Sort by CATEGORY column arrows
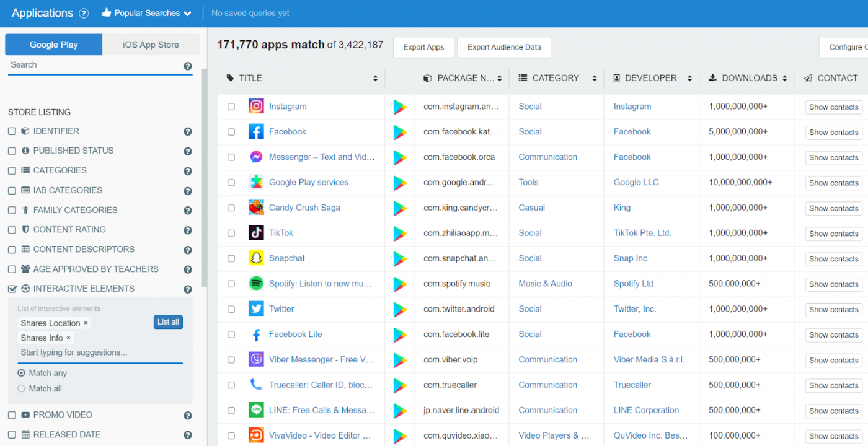Screen dimensions: 868x446 point(595,78)
